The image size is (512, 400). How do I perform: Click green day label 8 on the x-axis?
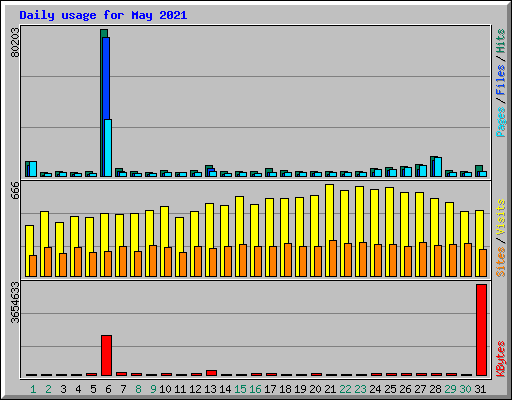pos(138,389)
